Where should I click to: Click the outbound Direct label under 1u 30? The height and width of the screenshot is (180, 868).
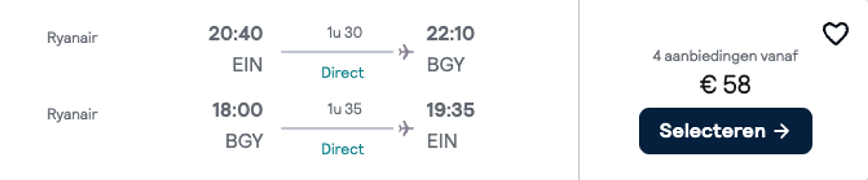(342, 73)
